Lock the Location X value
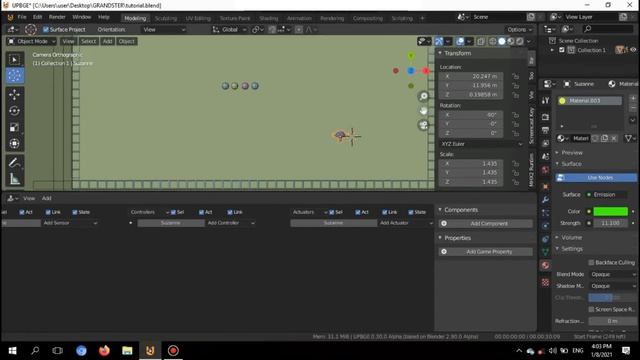The image size is (640, 360). 516,76
